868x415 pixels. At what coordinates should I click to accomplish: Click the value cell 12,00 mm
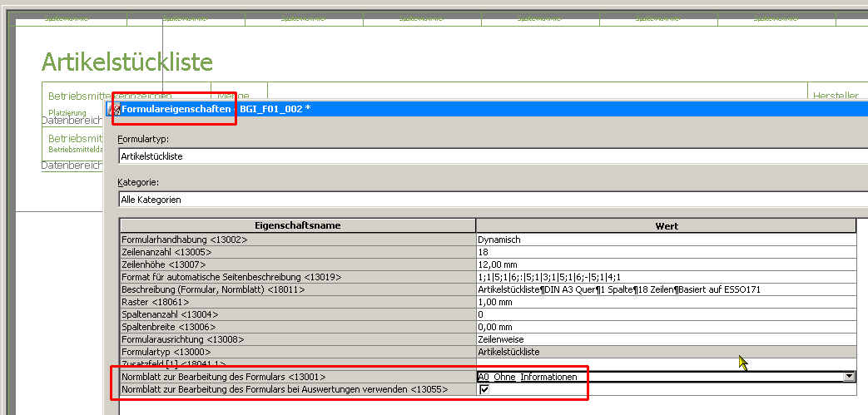(x=667, y=264)
